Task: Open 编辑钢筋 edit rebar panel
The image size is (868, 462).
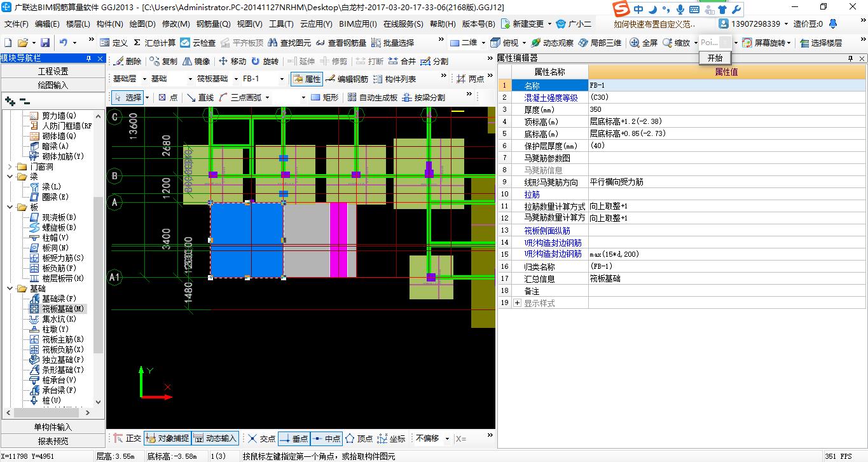Action: coord(347,79)
